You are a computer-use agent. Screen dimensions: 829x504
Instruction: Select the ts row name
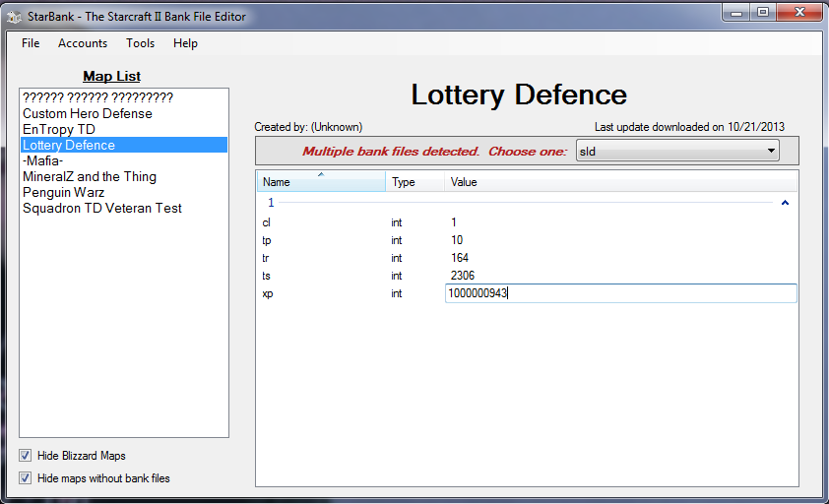pyautogui.click(x=266, y=276)
